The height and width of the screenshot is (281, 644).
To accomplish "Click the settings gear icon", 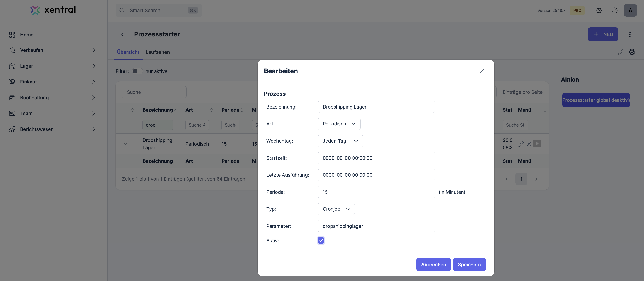I will coord(599,10).
